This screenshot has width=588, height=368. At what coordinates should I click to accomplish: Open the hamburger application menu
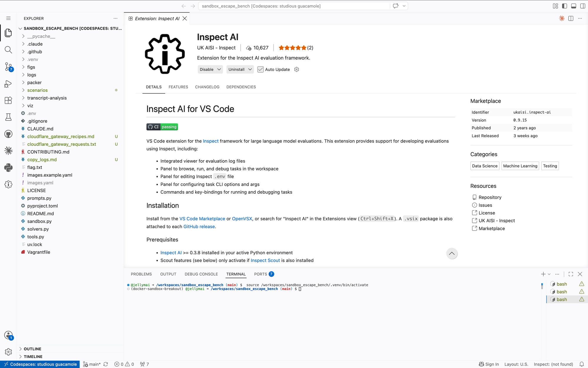point(8,18)
